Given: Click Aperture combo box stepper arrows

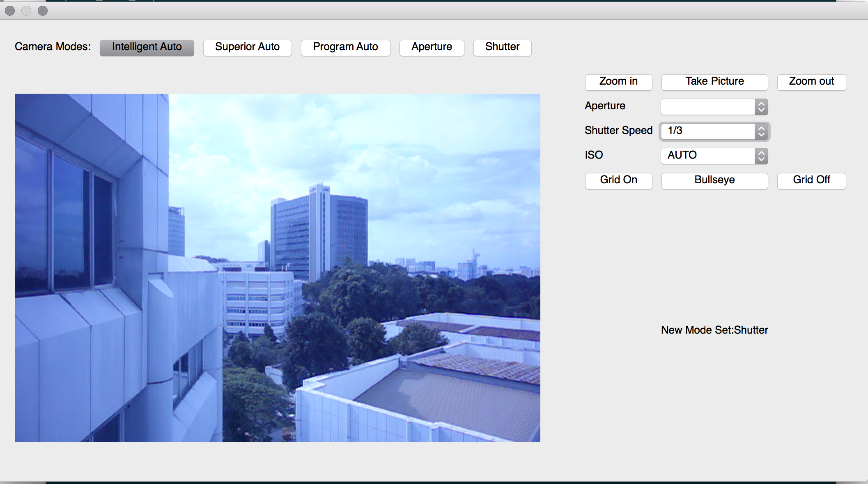Looking at the screenshot, I should pyautogui.click(x=761, y=107).
